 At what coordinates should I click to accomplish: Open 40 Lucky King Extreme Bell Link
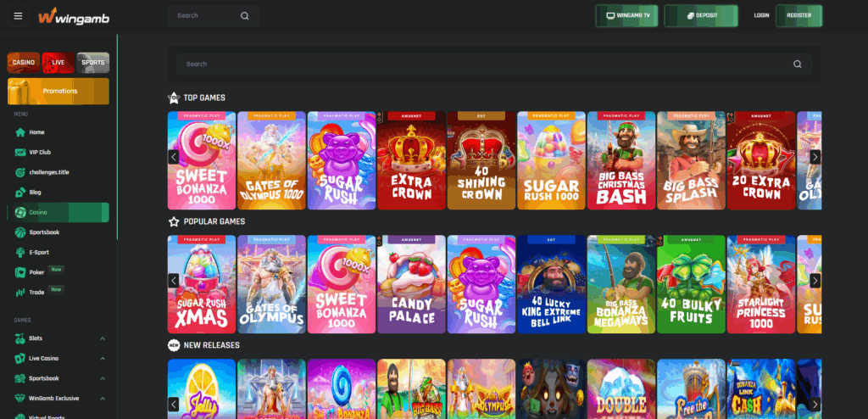[x=551, y=284]
